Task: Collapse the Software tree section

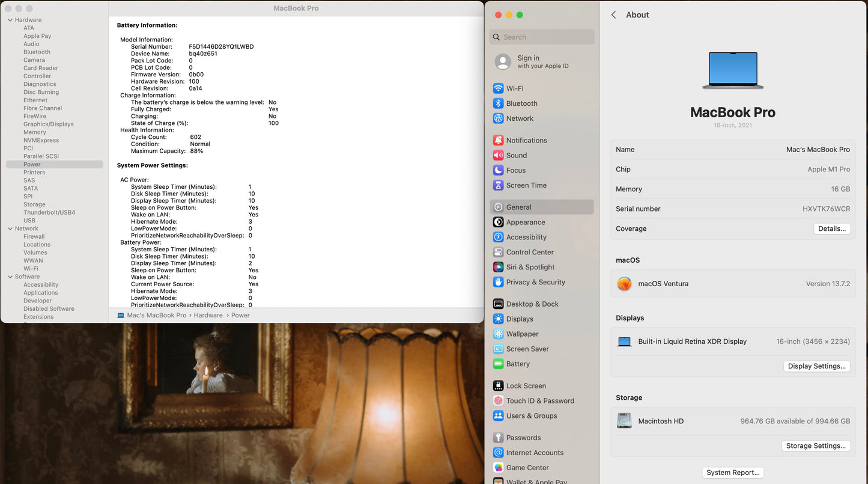Action: click(10, 277)
